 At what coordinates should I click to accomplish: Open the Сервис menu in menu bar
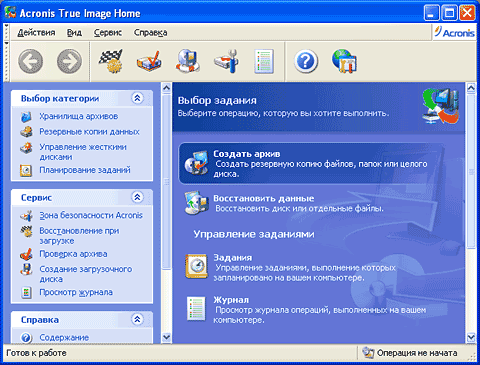pos(108,33)
